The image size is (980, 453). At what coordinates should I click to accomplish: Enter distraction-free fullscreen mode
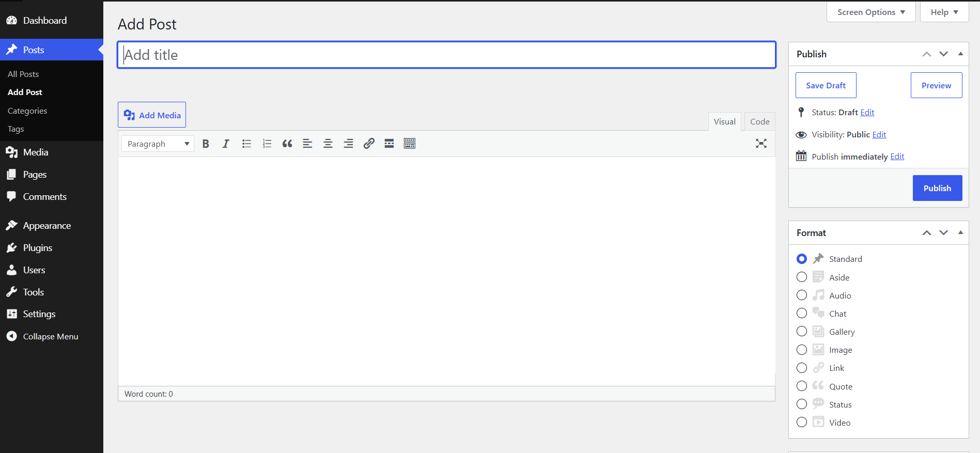pyautogui.click(x=761, y=144)
